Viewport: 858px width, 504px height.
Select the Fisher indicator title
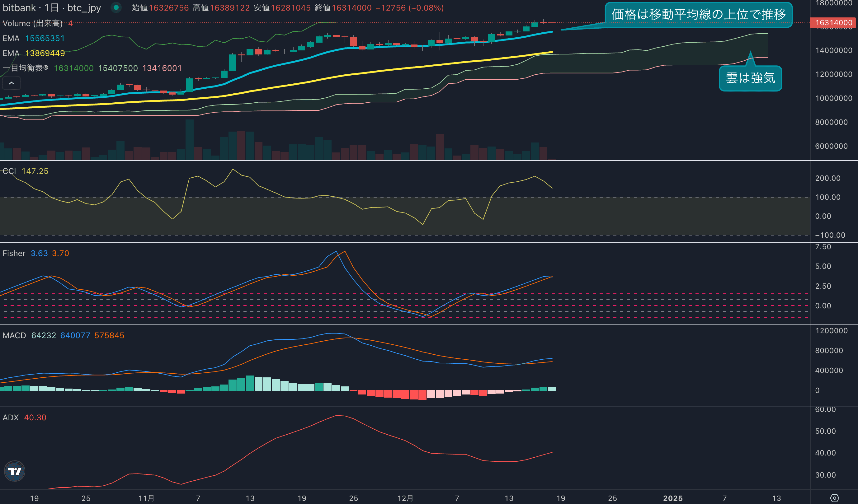pos(14,253)
